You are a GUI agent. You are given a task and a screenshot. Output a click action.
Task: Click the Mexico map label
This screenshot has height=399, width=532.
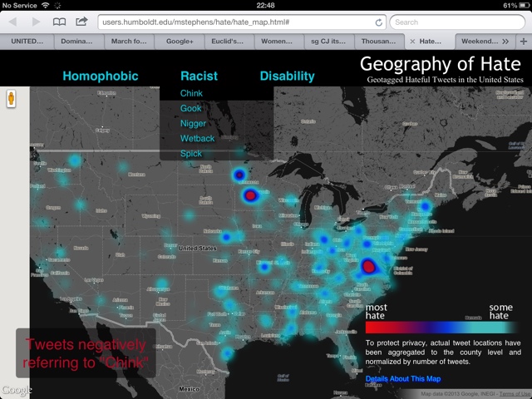189,389
